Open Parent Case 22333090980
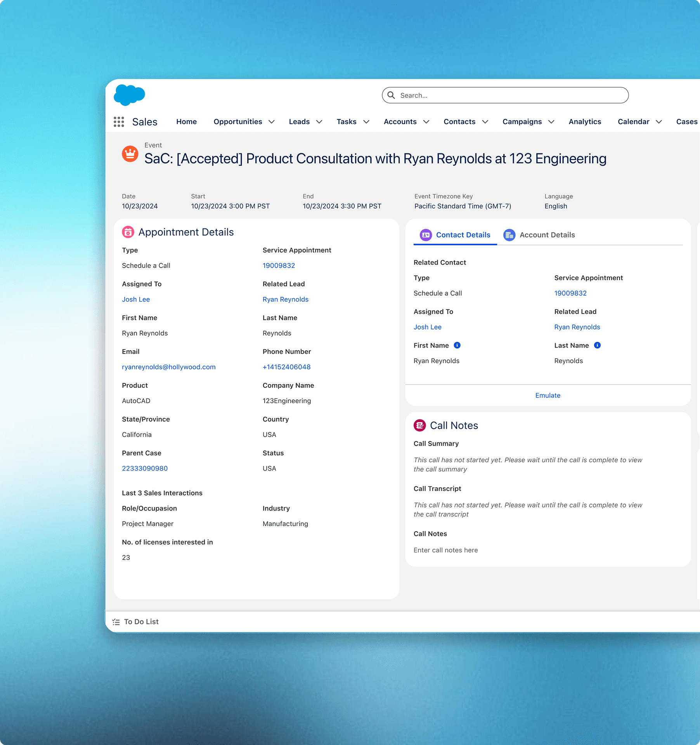 [145, 468]
